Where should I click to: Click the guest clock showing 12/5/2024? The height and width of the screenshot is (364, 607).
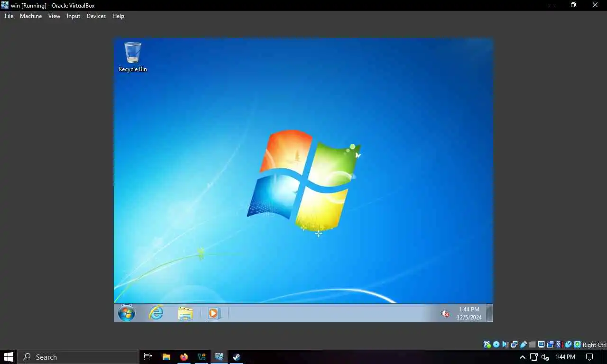469,313
